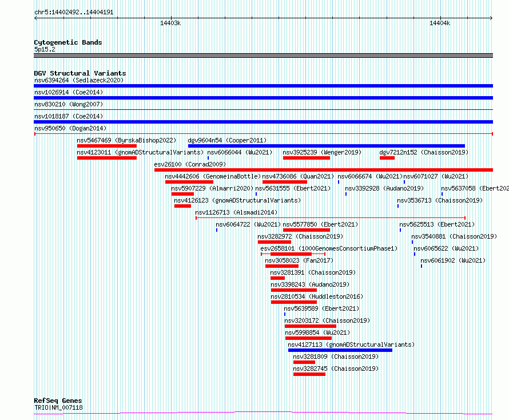Select the esv26100 (Conrad2009) red bar
Viewport: 509px width, 420px height.
(x=324, y=170)
